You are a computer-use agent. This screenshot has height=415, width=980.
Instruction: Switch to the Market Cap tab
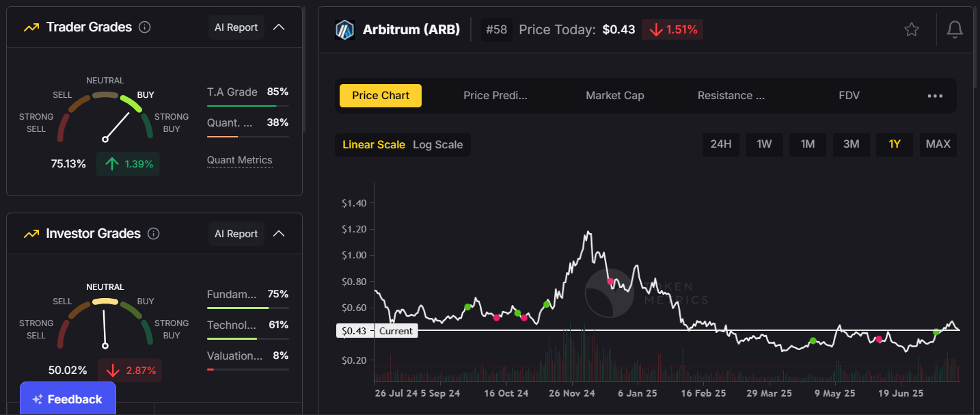pyautogui.click(x=614, y=96)
